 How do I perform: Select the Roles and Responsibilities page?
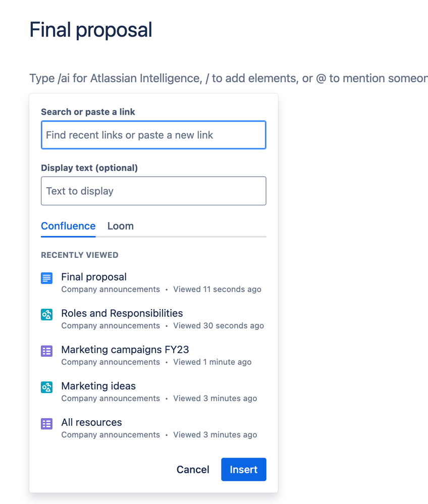pos(122,313)
